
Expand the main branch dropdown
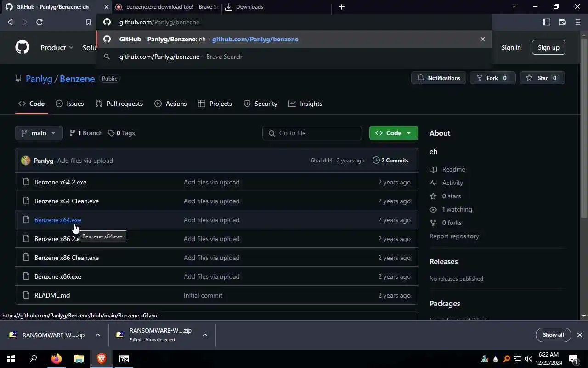(x=39, y=133)
